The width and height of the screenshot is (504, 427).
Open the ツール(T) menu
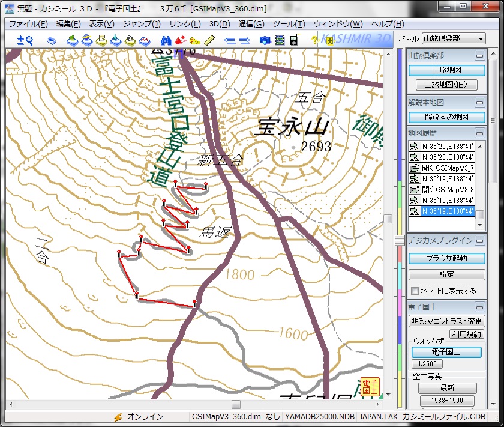point(289,24)
